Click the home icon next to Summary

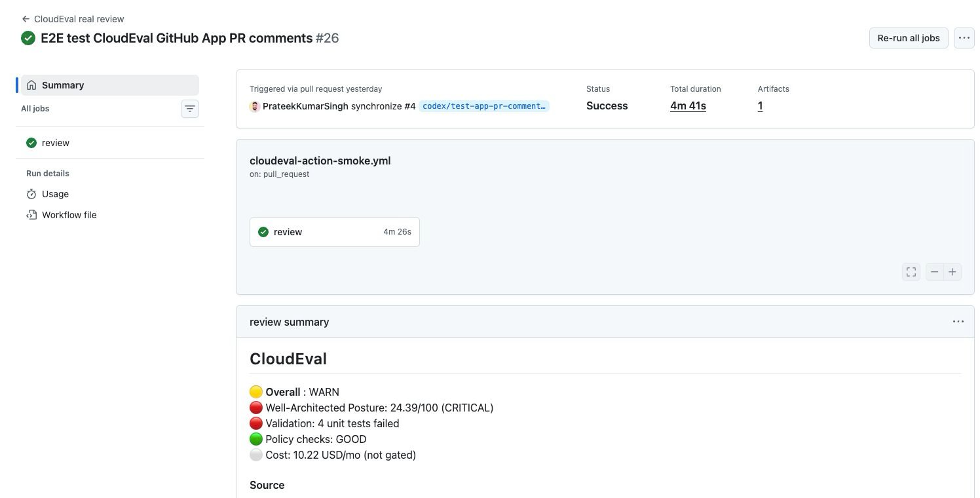[31, 85]
